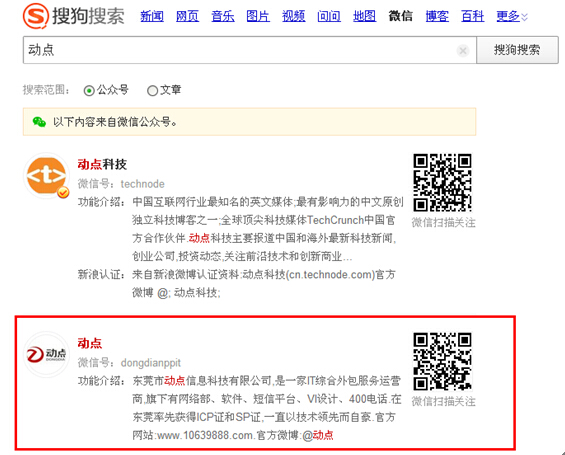Open the 动点 result title link
The width and height of the screenshot is (565, 455).
(90, 343)
